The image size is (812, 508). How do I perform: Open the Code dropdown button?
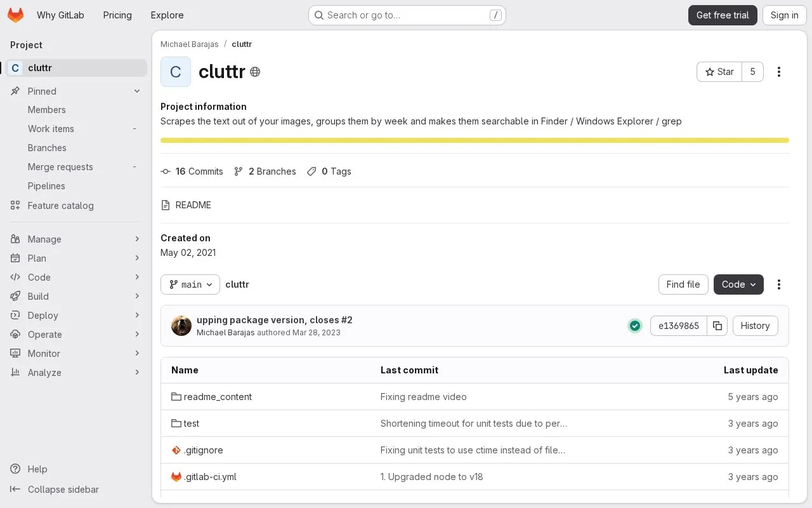tap(738, 284)
